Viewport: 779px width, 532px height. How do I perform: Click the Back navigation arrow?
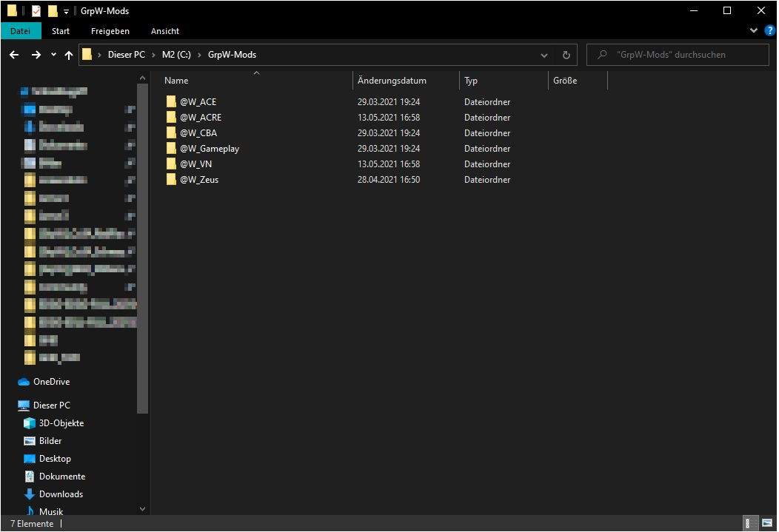(14, 55)
